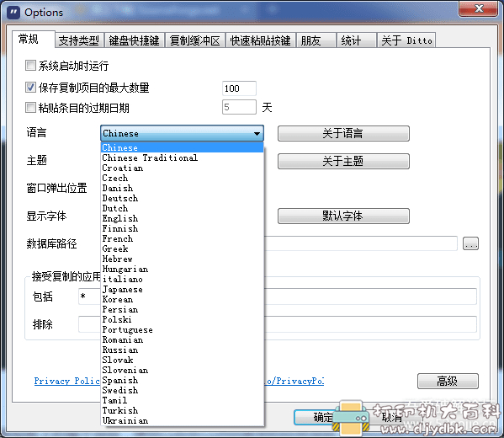
Task: Choose Finnish from the language list
Action: tap(183, 228)
